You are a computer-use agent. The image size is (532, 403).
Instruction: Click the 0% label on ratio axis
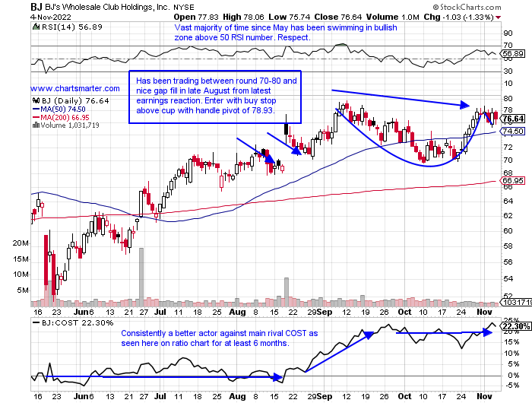514,376
